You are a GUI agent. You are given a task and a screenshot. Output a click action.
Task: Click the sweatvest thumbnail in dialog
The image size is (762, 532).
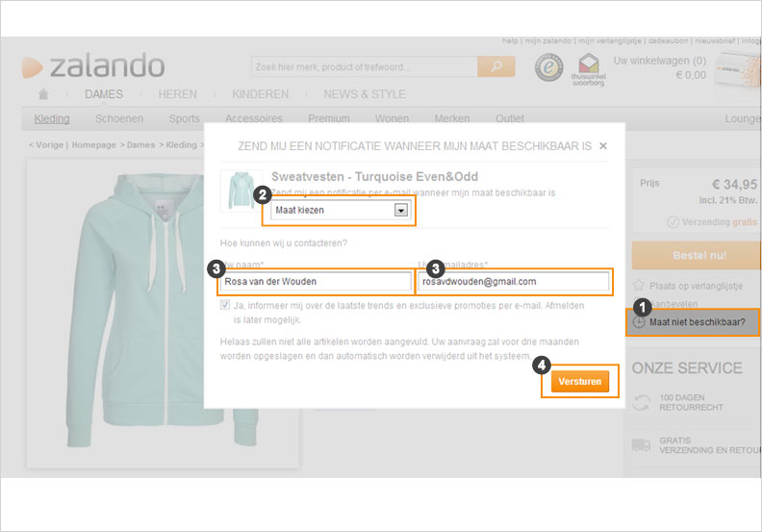click(241, 190)
